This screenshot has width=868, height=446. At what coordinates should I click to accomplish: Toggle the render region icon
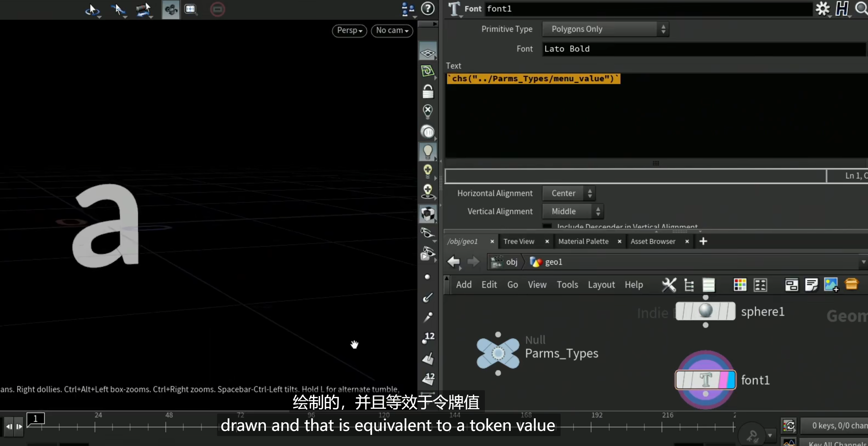[191, 9]
